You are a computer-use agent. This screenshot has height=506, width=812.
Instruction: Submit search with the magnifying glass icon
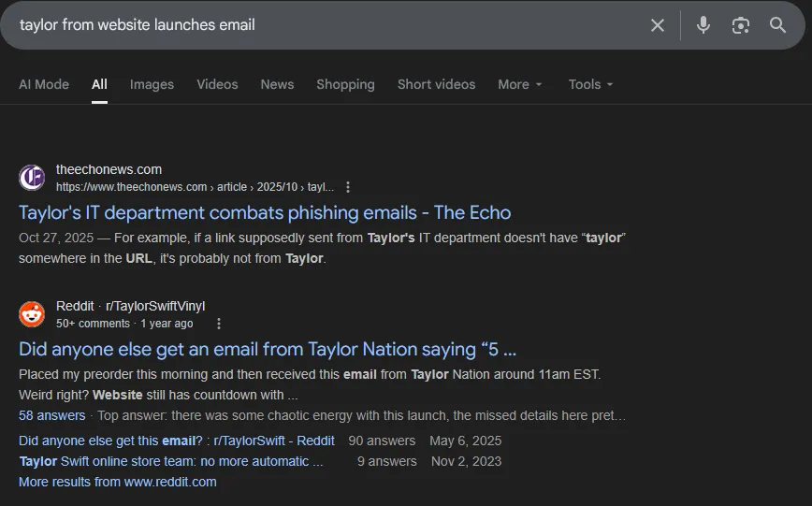point(777,25)
